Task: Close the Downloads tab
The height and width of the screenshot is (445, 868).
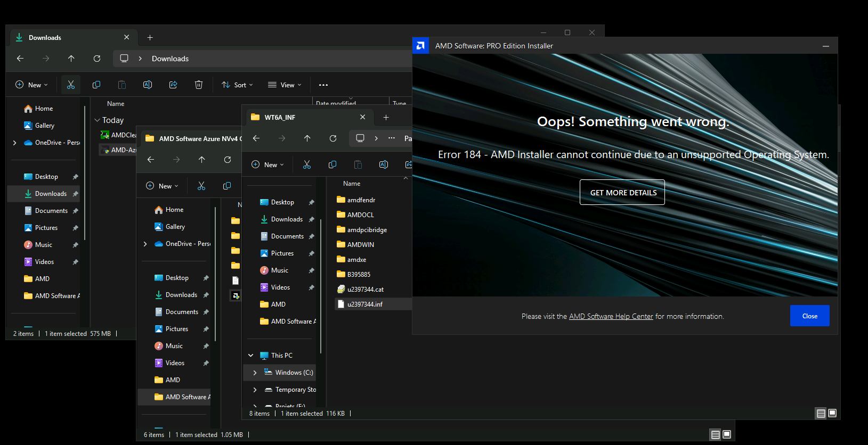Action: pyautogui.click(x=127, y=37)
